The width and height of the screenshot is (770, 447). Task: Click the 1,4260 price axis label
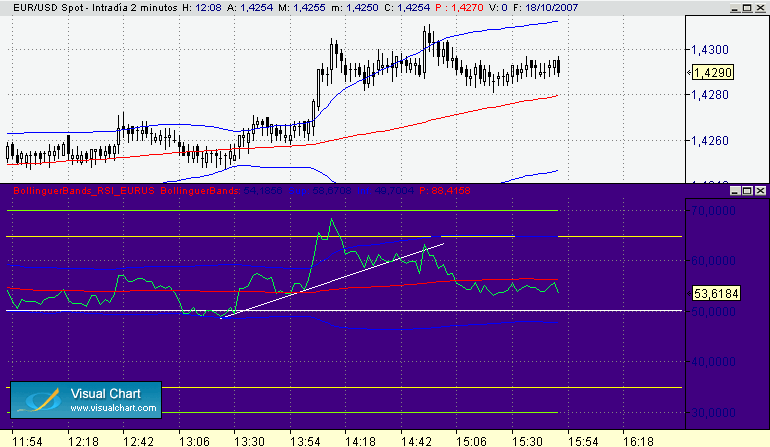pyautogui.click(x=710, y=141)
